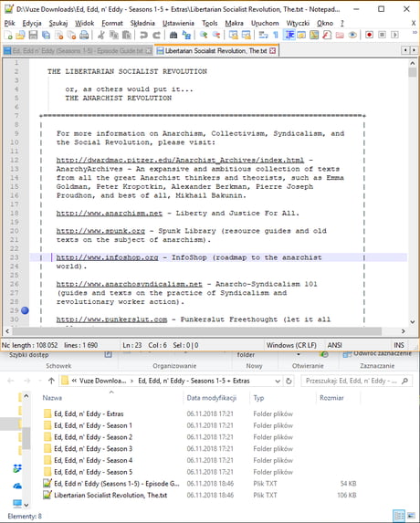The width and height of the screenshot is (420, 523).
Task: Open the Wtyczki menu
Action: point(298,23)
